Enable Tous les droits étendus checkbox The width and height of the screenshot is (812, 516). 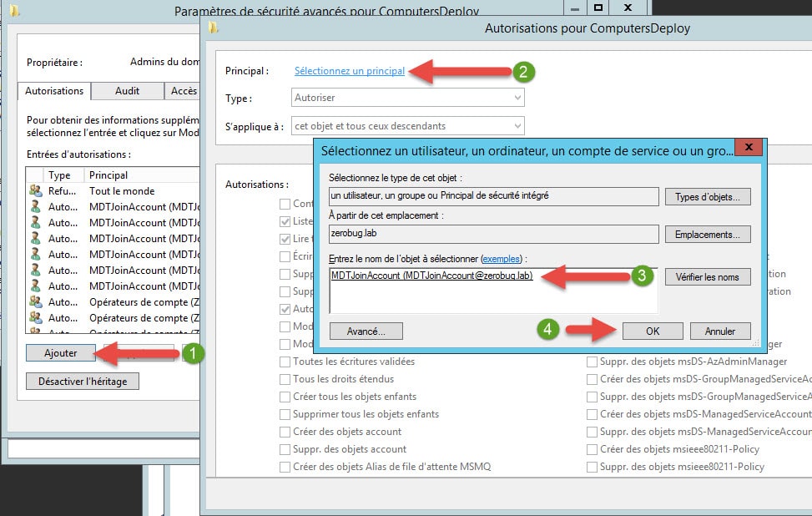pos(285,379)
